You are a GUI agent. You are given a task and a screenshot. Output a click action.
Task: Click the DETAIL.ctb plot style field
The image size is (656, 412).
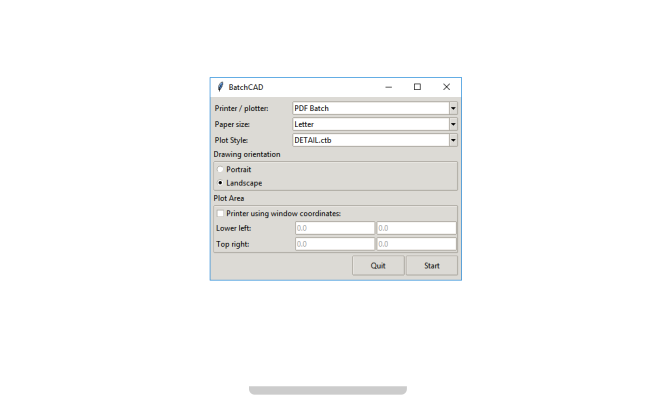(x=369, y=140)
